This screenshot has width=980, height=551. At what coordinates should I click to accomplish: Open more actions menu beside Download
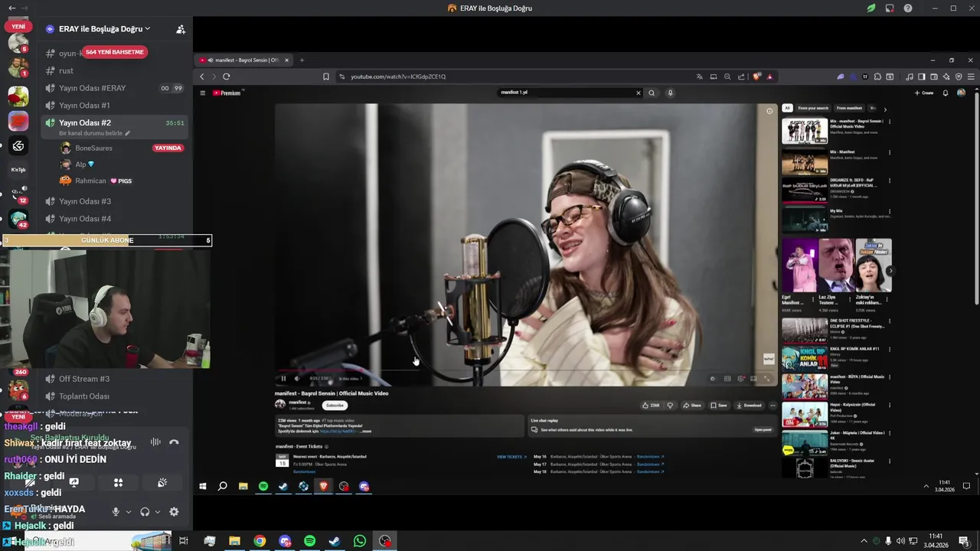click(773, 406)
